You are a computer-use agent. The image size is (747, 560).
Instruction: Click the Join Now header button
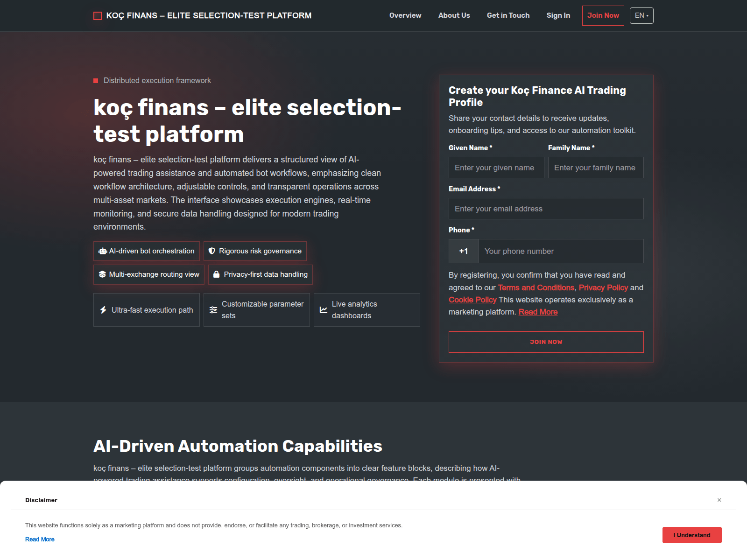coord(603,15)
